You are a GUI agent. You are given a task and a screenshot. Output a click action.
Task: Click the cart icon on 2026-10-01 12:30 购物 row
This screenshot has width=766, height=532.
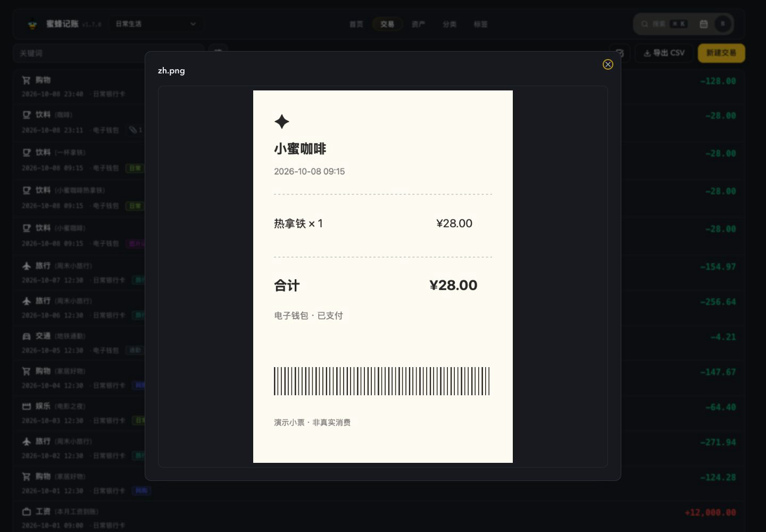click(27, 477)
